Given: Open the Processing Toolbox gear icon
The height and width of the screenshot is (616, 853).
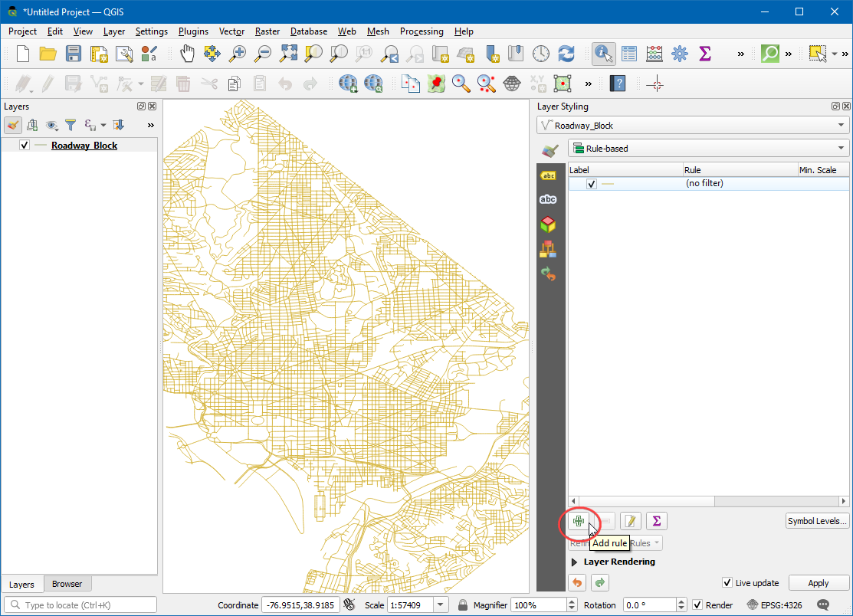Looking at the screenshot, I should coord(679,54).
